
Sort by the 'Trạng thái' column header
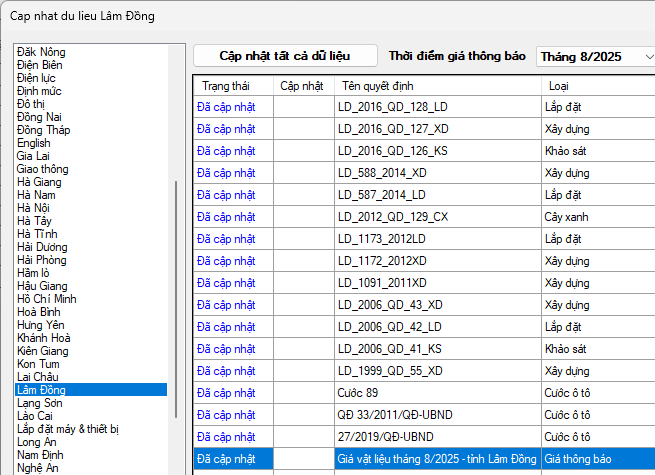(x=225, y=85)
